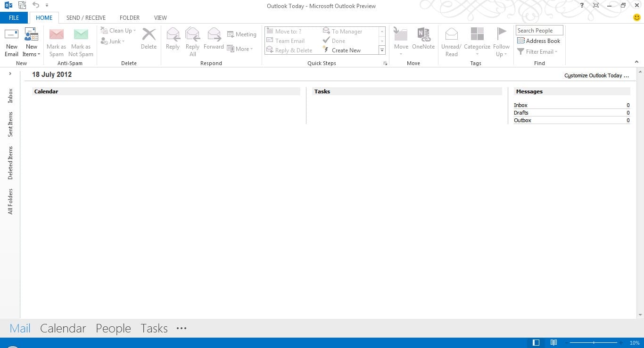The image size is (644, 348).
Task: Switch to the SEND / RECEIVE tab
Action: (x=86, y=18)
